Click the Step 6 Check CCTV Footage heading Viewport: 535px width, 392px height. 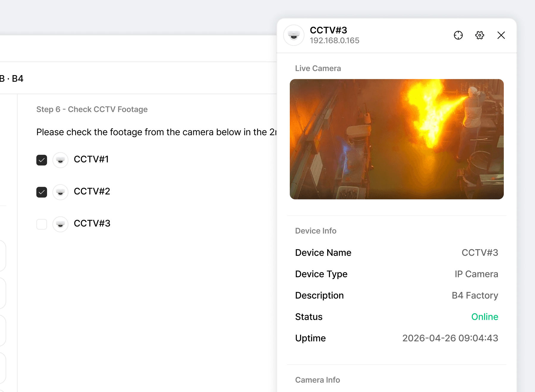coord(92,110)
